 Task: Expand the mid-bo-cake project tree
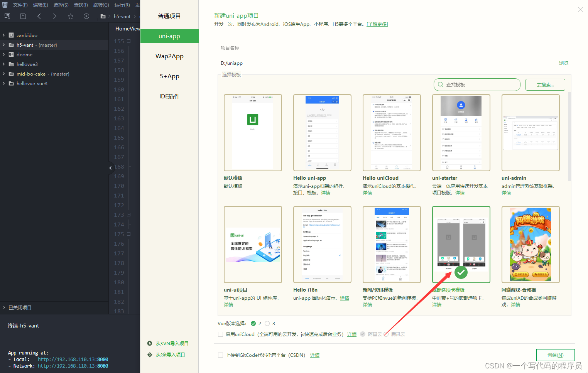4,74
